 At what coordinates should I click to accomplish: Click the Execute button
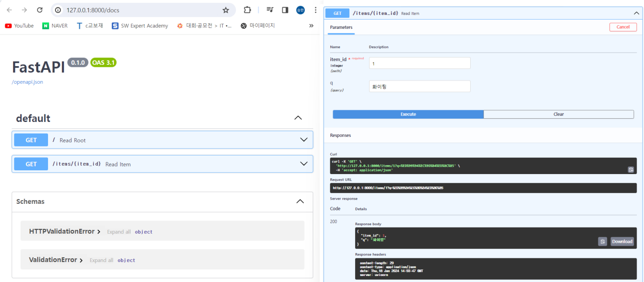[x=408, y=114]
